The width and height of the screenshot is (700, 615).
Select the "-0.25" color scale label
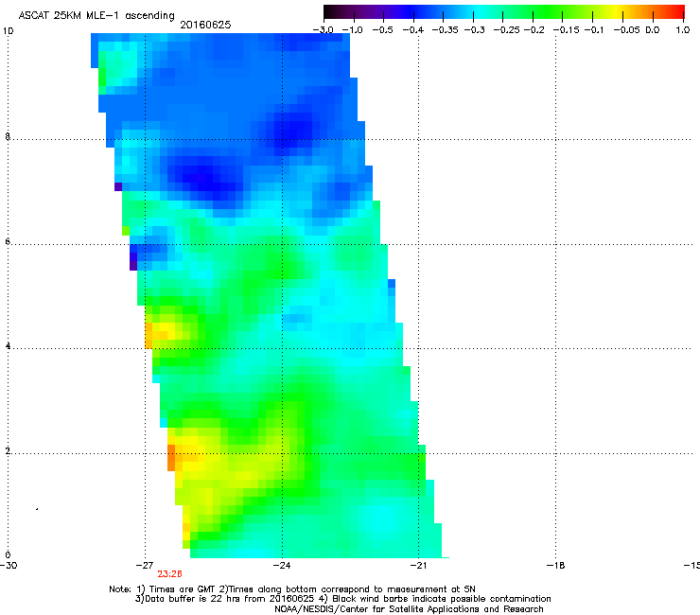coord(506,30)
